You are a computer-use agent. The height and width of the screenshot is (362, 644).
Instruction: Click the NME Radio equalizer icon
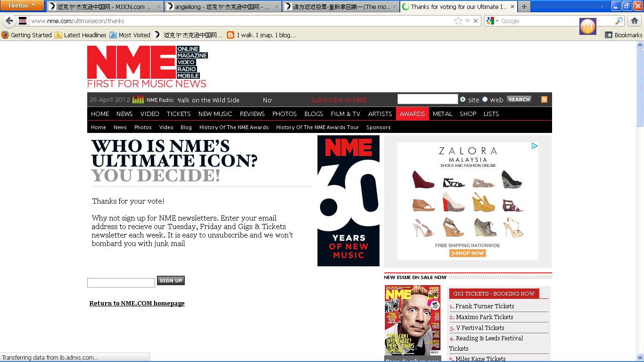138,99
